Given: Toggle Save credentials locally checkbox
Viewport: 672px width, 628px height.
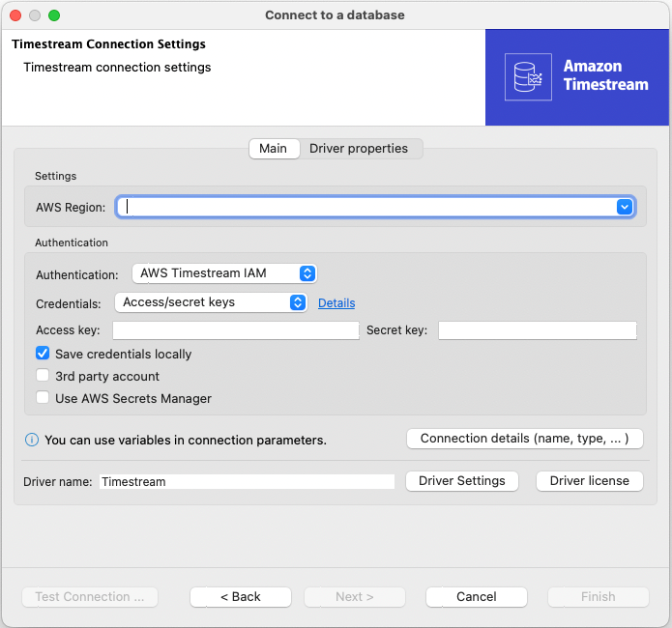Looking at the screenshot, I should [x=43, y=355].
